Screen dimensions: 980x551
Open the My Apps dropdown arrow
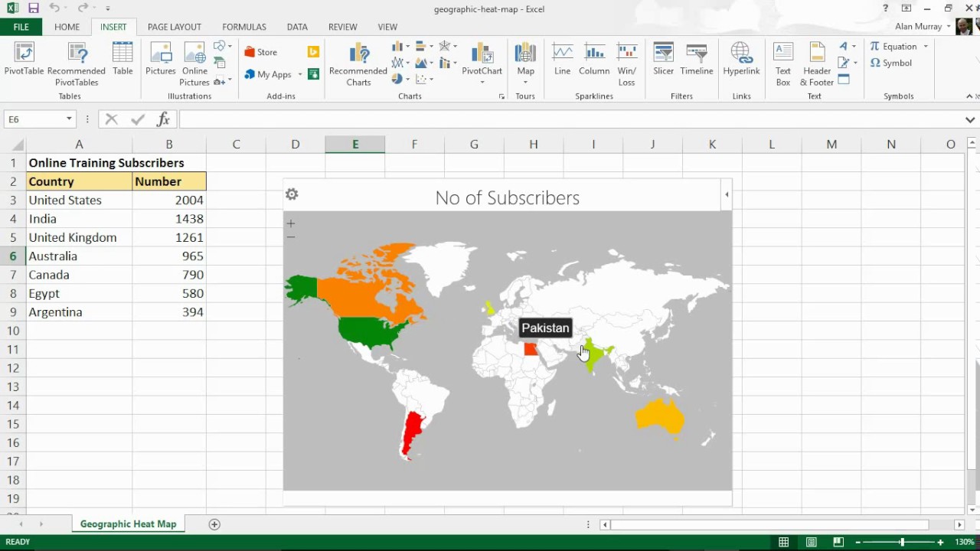point(299,74)
